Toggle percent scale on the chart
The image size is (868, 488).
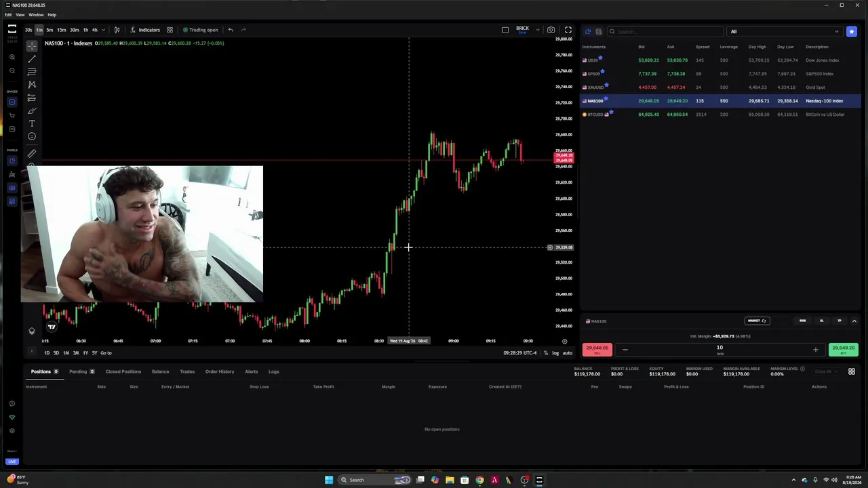(x=545, y=352)
